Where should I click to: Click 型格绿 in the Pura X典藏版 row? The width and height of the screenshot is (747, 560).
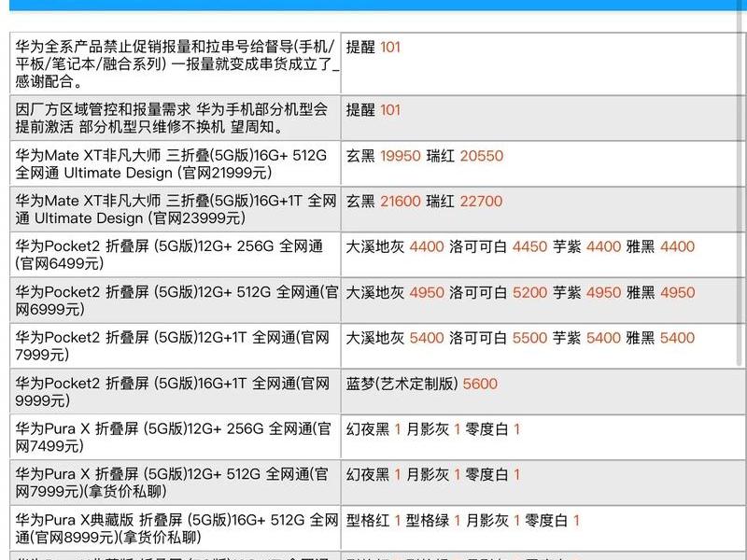(428, 521)
